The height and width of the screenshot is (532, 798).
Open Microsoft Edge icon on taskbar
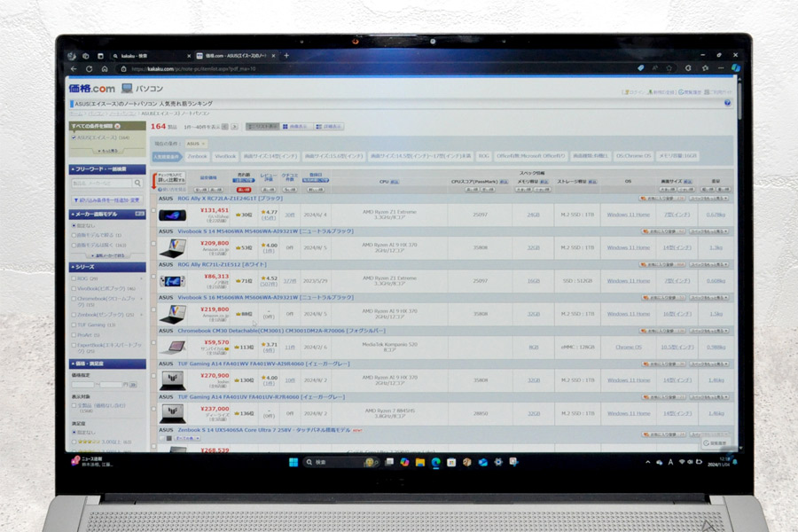click(x=435, y=462)
